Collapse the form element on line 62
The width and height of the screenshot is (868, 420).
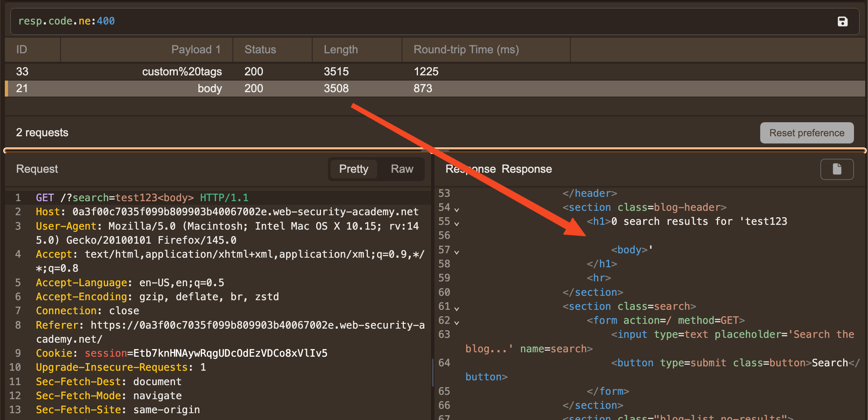pyautogui.click(x=456, y=322)
